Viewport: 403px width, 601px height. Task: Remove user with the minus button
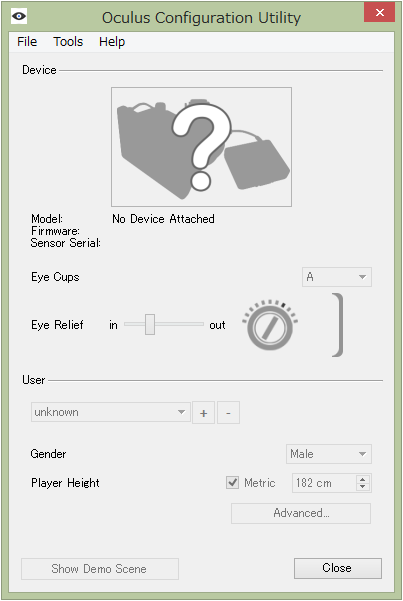(x=229, y=413)
